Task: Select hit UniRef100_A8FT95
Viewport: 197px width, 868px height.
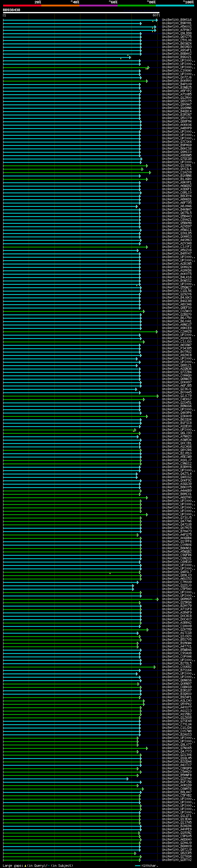Action: (x=177, y=203)
